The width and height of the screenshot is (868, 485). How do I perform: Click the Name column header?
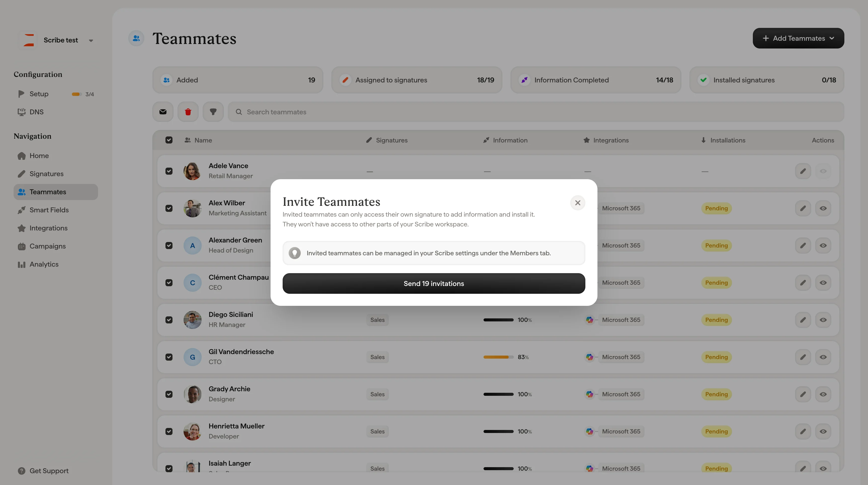coord(198,140)
